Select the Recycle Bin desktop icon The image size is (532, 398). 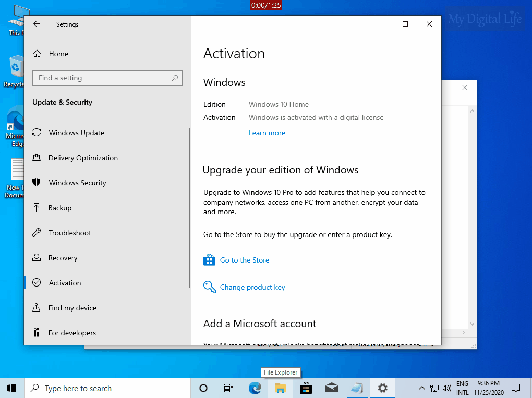coord(14,72)
